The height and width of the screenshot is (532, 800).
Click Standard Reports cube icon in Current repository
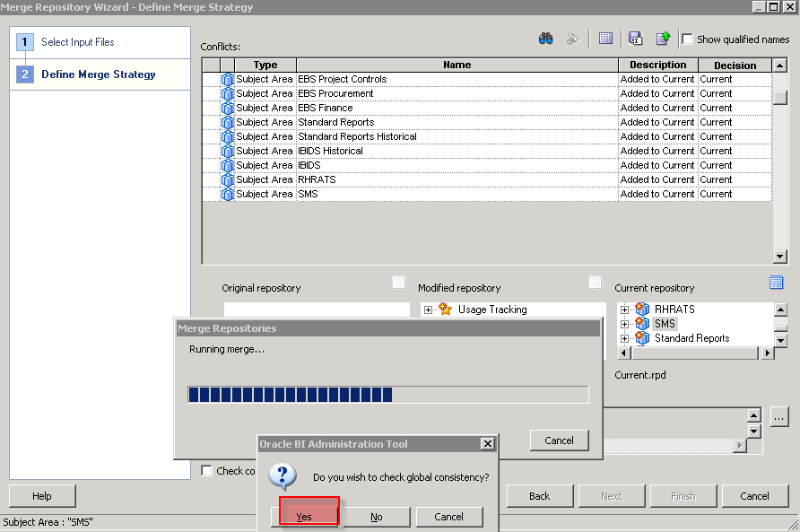coord(642,337)
